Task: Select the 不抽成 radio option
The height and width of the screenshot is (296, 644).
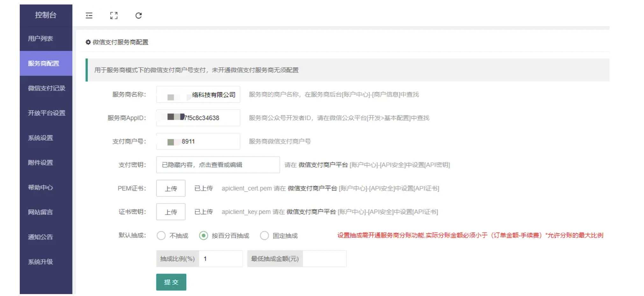Action: coord(161,236)
